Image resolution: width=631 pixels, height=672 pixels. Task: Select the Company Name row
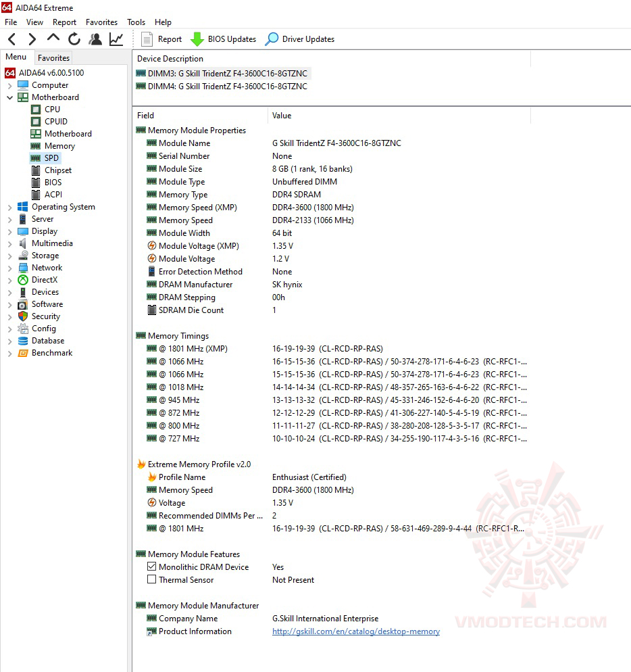(x=332, y=619)
